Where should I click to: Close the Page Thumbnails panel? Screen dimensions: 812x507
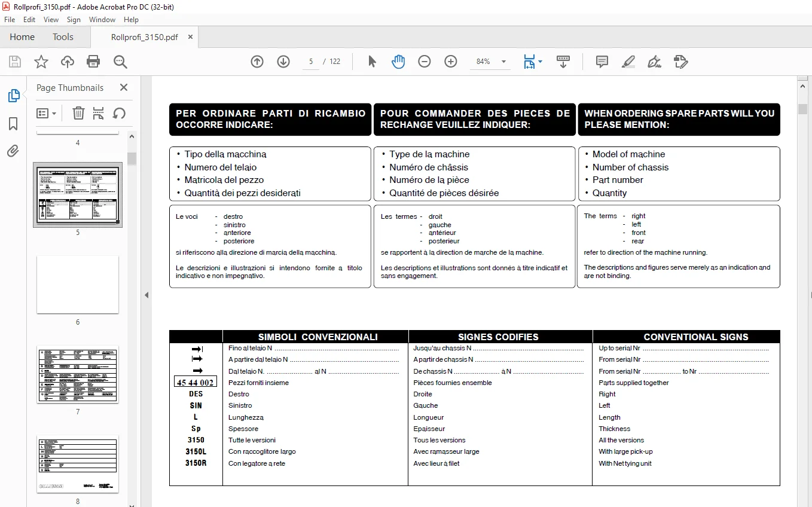click(124, 87)
